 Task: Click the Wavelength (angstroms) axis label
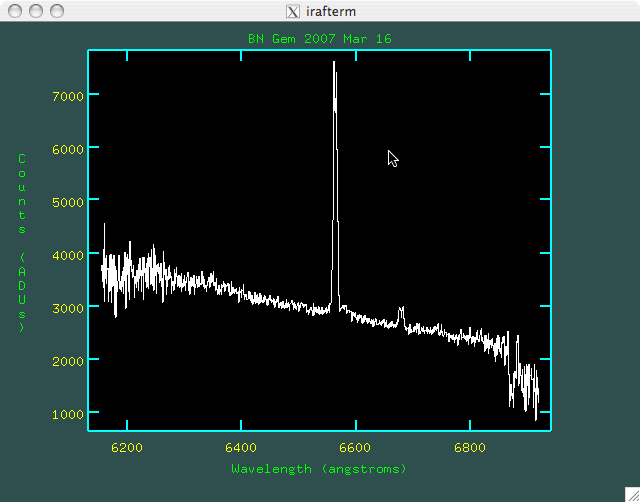tap(319, 469)
